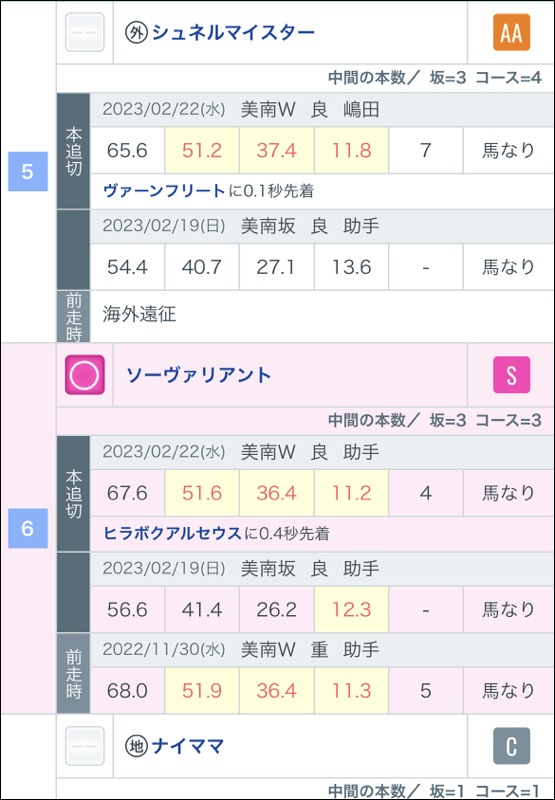Click the 本追切 label for シュネルマイスター
This screenshot has width=555, height=800.
pyautogui.click(x=73, y=151)
